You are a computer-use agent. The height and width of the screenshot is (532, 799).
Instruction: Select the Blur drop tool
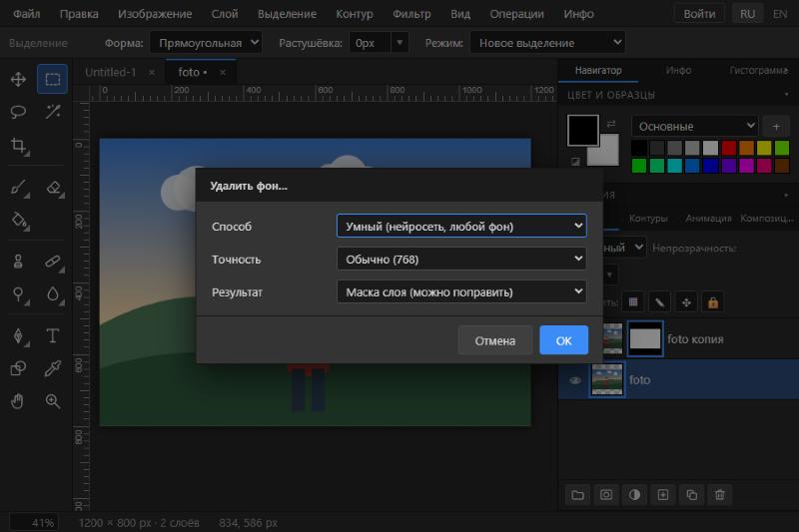click(53, 294)
